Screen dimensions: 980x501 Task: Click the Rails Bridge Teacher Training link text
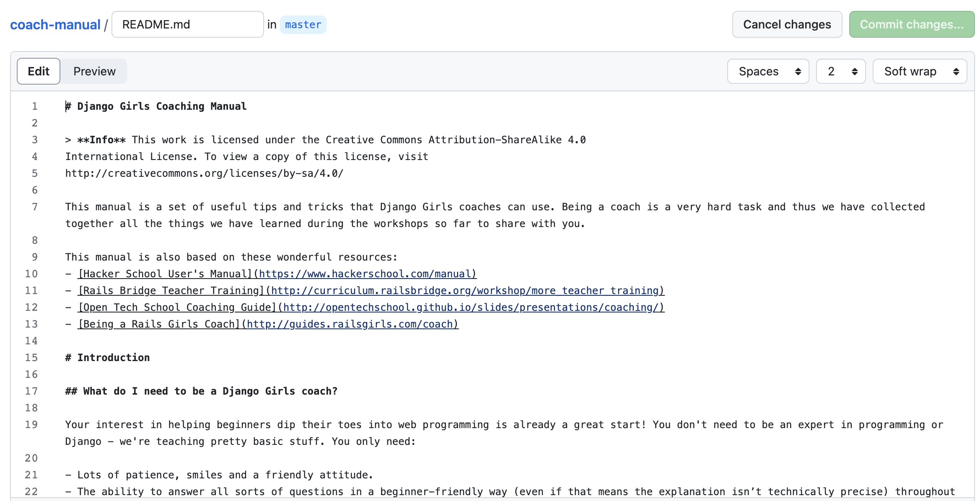pos(171,291)
